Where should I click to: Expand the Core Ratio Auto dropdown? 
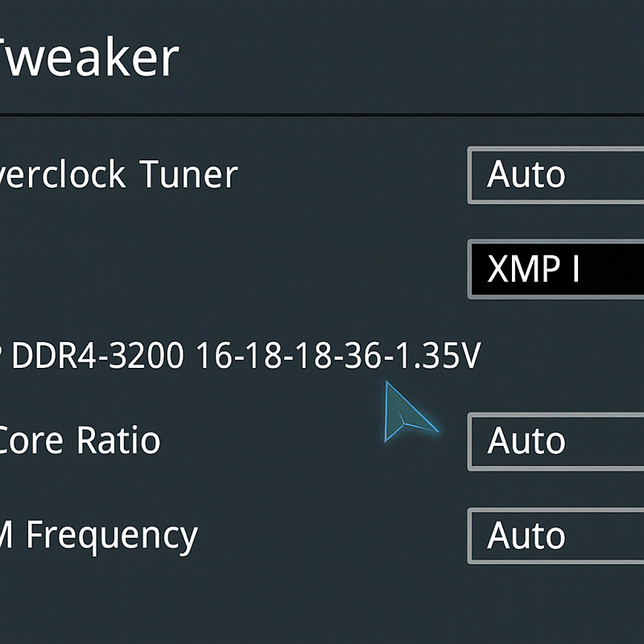[557, 441]
